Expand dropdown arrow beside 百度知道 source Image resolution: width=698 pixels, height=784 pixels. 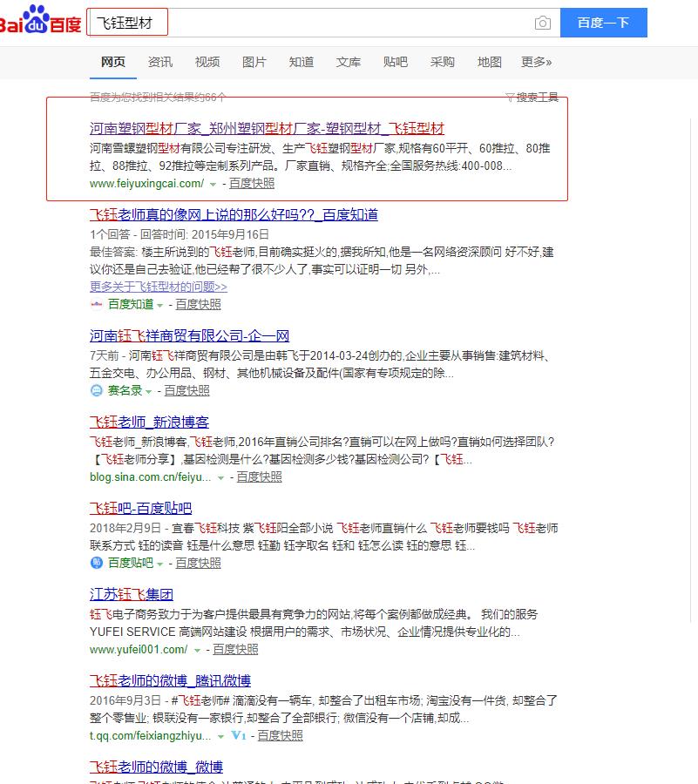pyautogui.click(x=159, y=305)
